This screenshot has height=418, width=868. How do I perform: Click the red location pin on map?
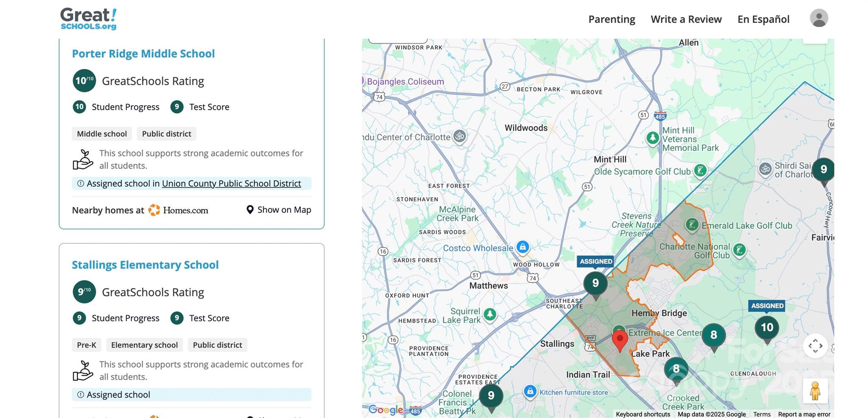tap(620, 340)
